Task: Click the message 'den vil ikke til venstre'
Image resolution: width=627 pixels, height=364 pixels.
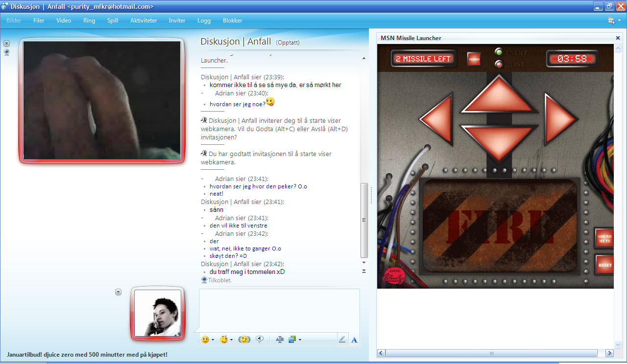Action: [238, 226]
